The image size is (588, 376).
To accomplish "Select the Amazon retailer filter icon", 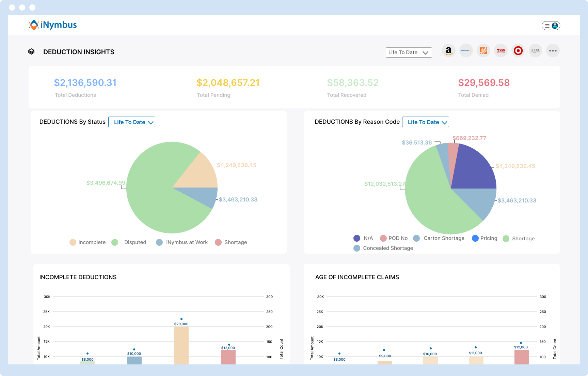I will click(x=448, y=50).
